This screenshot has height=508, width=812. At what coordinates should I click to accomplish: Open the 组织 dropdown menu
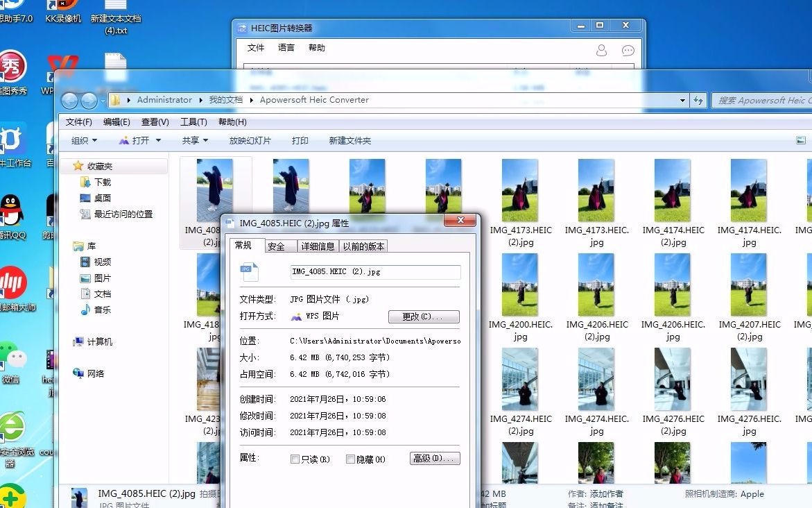83,139
